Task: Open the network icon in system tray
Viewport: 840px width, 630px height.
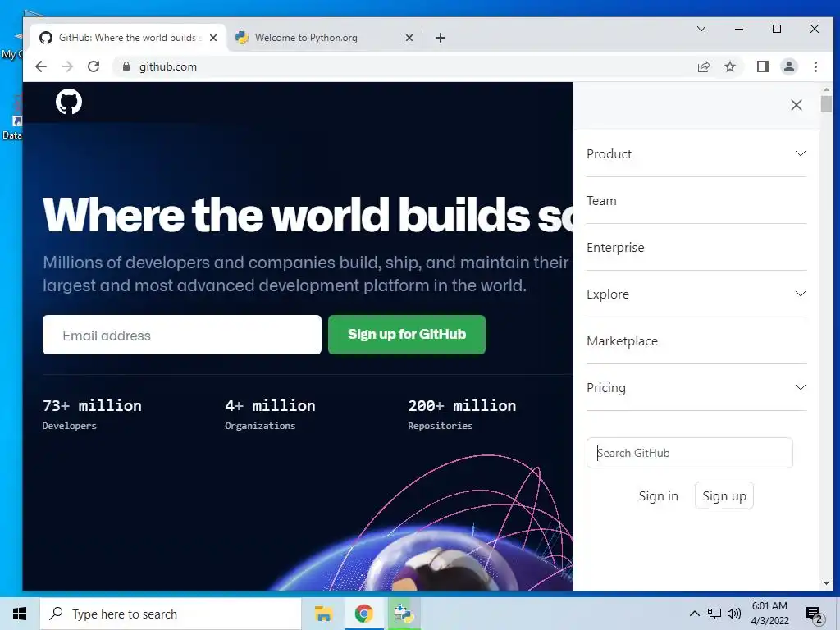Action: click(x=714, y=614)
